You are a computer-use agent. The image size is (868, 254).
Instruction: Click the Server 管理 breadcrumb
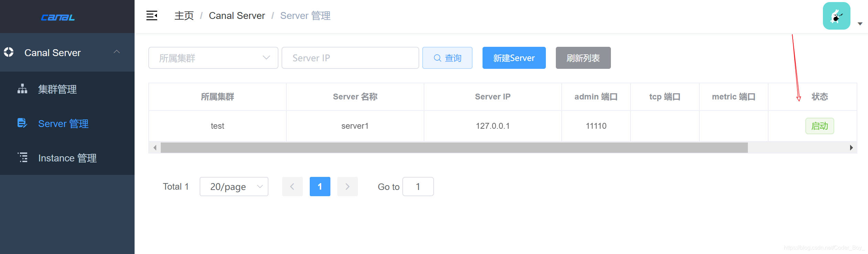pos(305,15)
